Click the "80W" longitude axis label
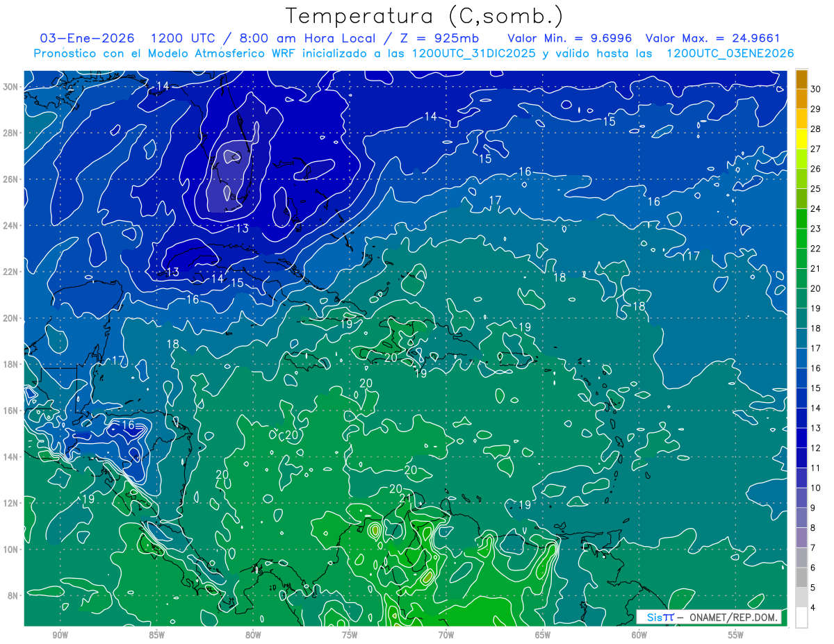Screen dimensions: 834x644 (253, 635)
